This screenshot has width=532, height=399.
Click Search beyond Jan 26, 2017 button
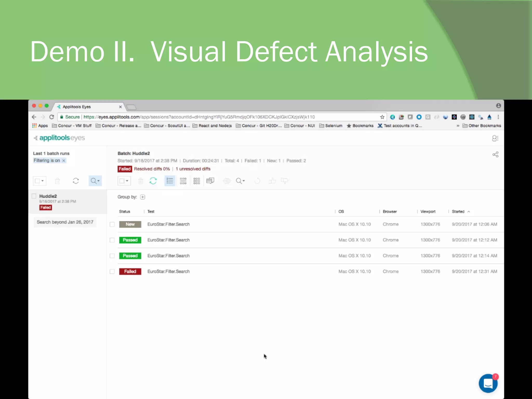tap(65, 222)
